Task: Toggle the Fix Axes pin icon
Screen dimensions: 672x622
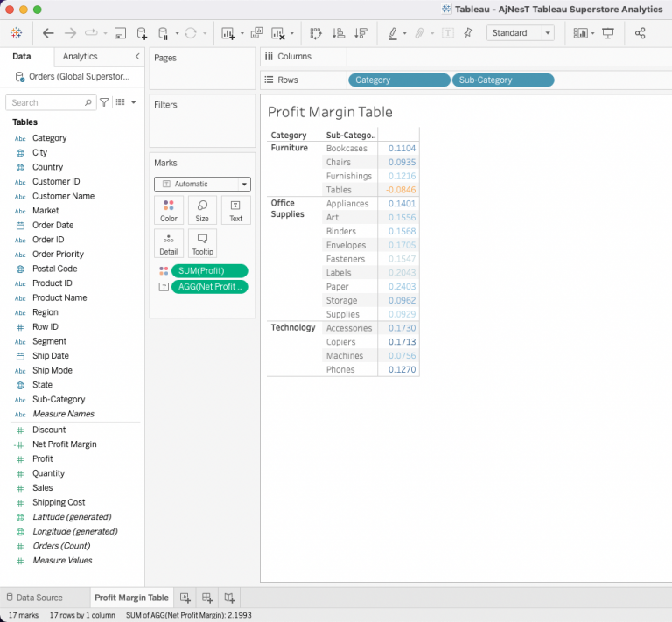Action: pyautogui.click(x=468, y=33)
